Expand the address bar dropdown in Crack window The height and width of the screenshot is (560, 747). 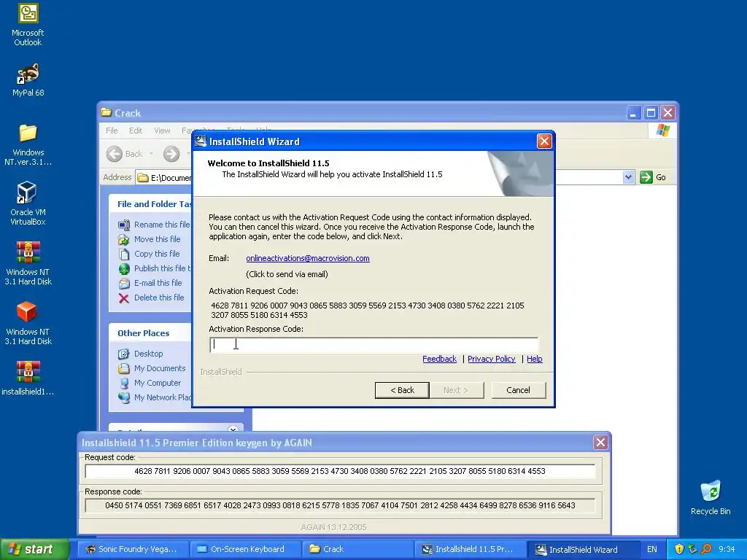point(628,177)
